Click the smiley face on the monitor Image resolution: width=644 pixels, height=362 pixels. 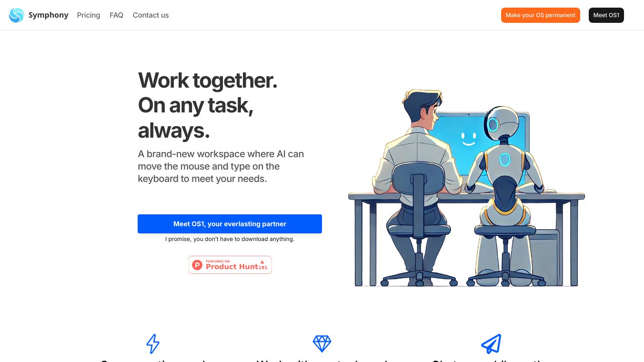click(468, 139)
